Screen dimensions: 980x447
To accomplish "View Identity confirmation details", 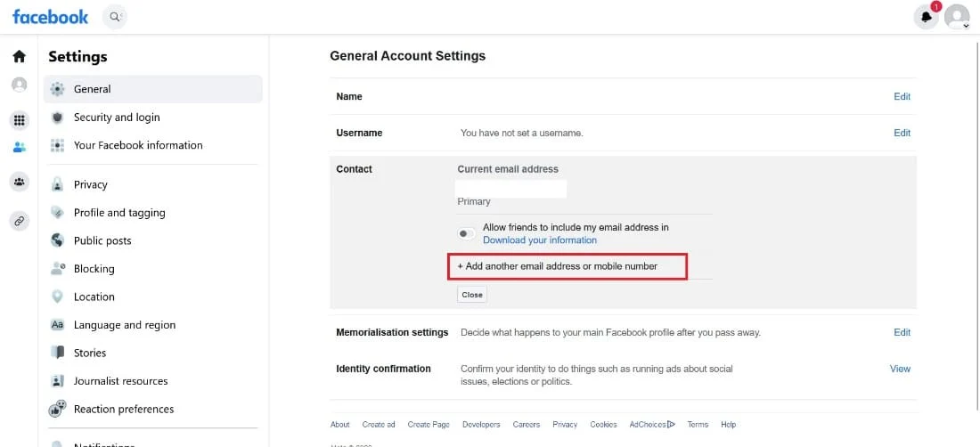I will point(900,369).
